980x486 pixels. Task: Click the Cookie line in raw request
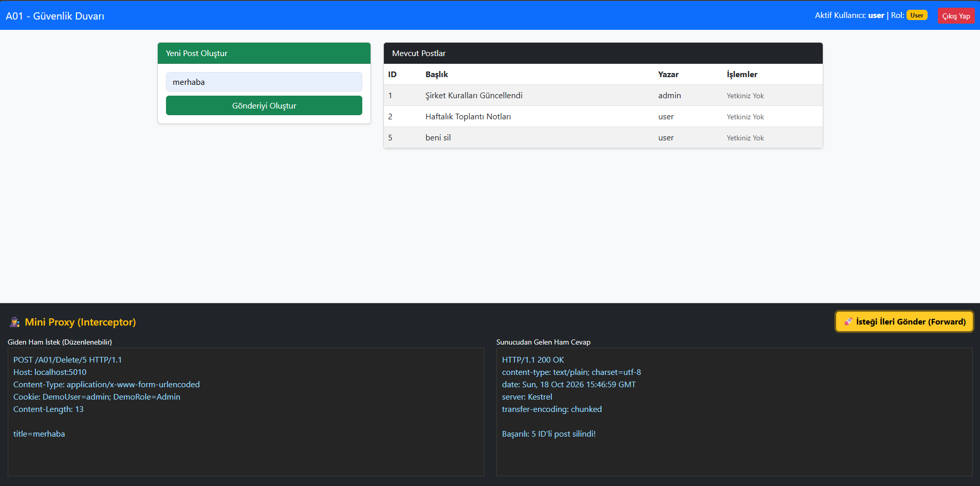pos(97,397)
